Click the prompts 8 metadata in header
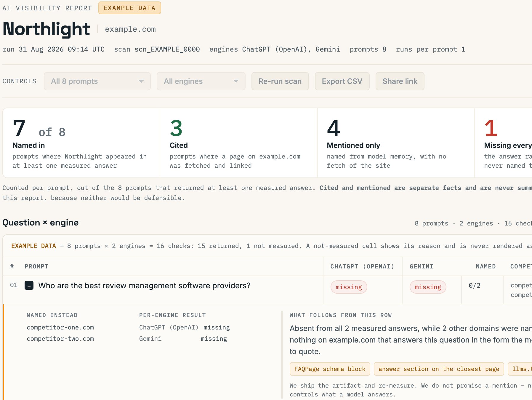The width and height of the screenshot is (532, 400). point(368,49)
